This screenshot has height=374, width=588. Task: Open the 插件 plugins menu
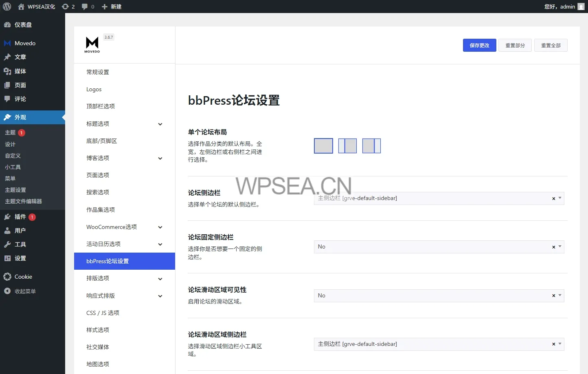pos(20,217)
